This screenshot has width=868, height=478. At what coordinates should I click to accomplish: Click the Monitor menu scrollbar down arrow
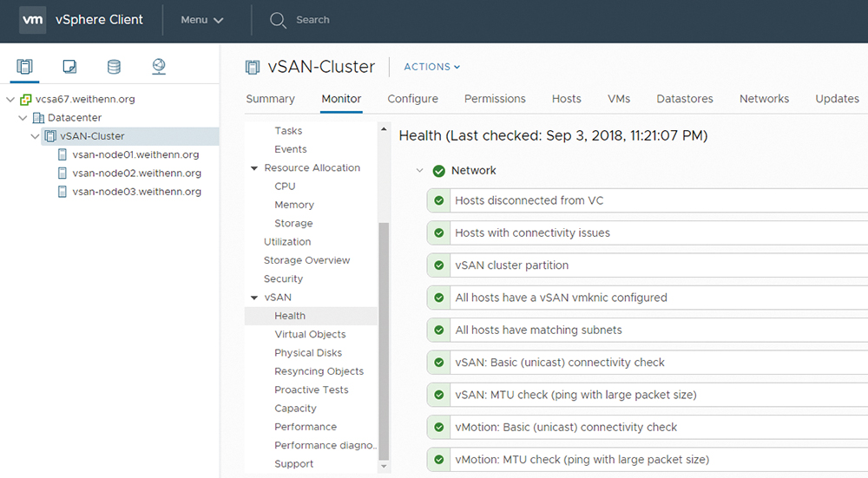pos(384,467)
